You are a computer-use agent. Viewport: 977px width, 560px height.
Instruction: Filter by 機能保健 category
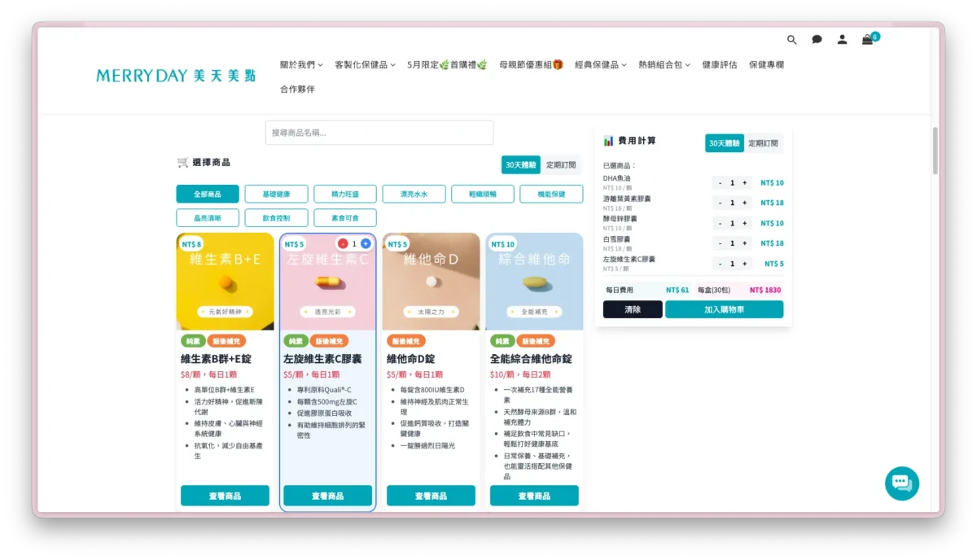pos(551,194)
